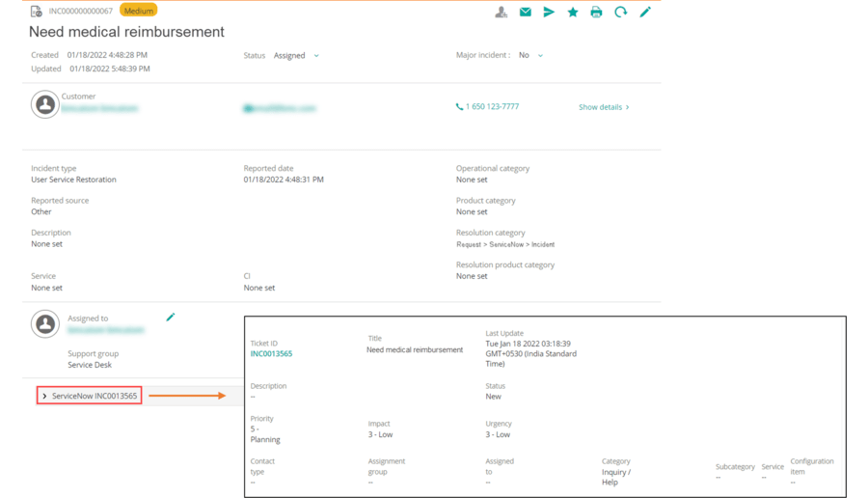The image size is (868, 498).
Task: Expand customer info via Show details
Action: pos(603,107)
